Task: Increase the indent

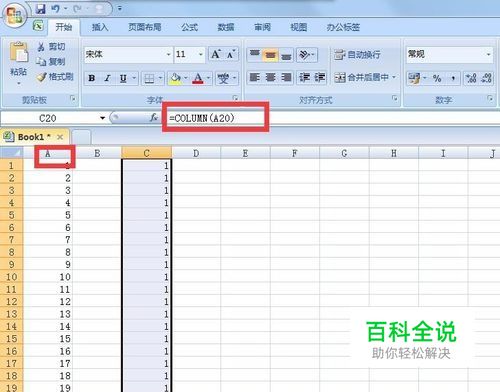Action: coord(320,78)
